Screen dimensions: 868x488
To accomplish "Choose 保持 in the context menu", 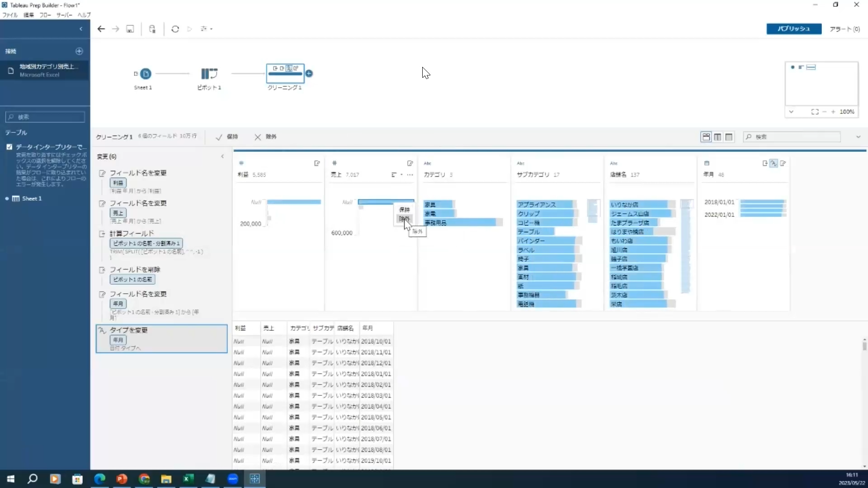I will (x=405, y=210).
